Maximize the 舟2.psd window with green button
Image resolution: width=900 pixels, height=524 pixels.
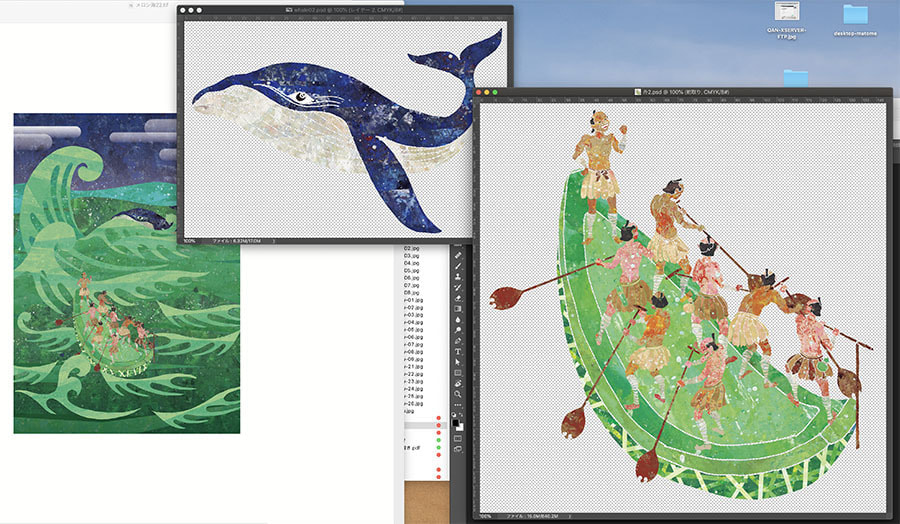495,92
